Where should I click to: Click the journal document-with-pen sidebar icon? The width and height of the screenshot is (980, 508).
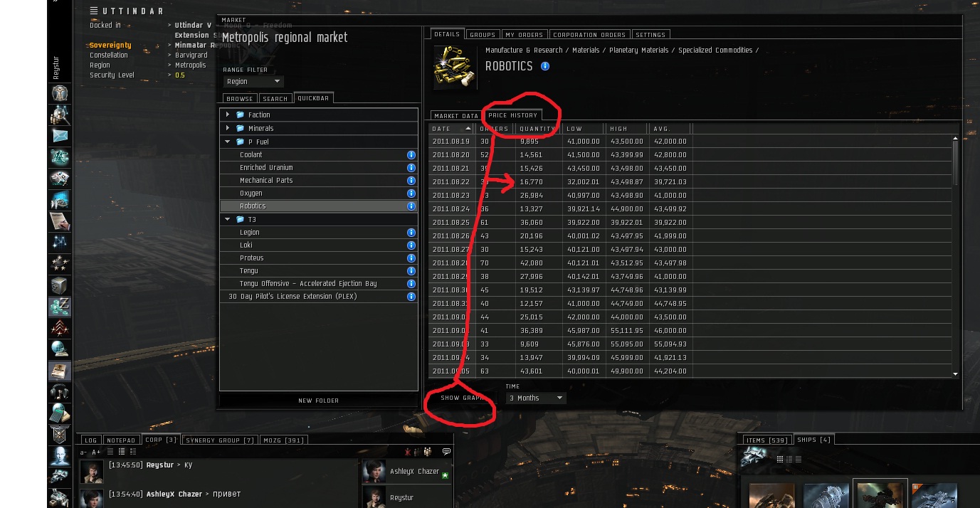pyautogui.click(x=60, y=221)
